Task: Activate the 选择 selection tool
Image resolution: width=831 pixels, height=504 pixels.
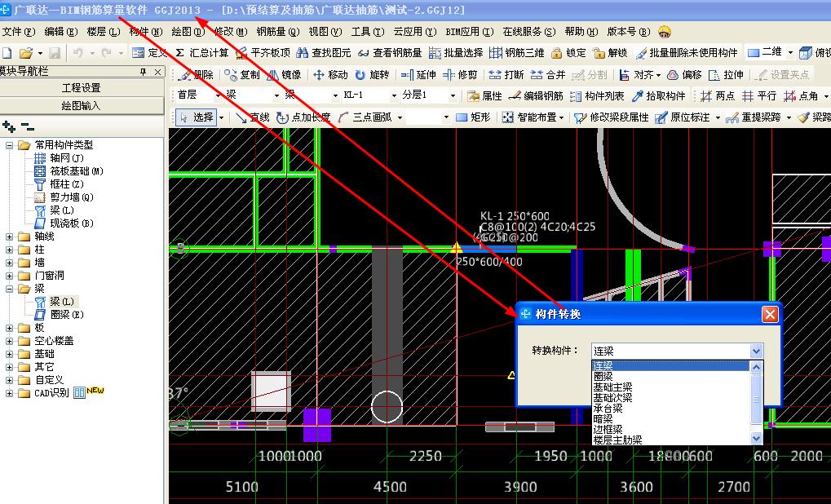Action: click(x=196, y=117)
